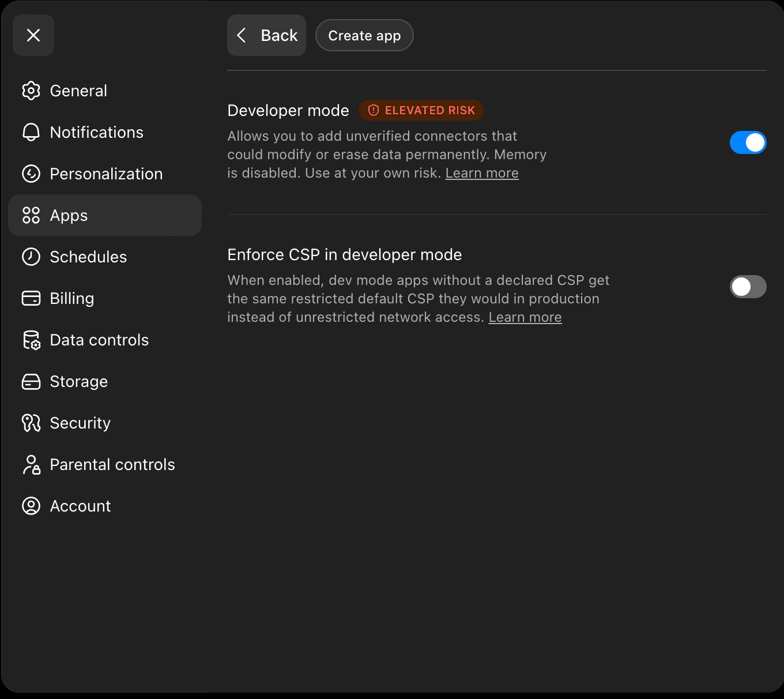This screenshot has height=699, width=784.
Task: Click the ELEVATED RISK badge text
Action: coord(430,110)
